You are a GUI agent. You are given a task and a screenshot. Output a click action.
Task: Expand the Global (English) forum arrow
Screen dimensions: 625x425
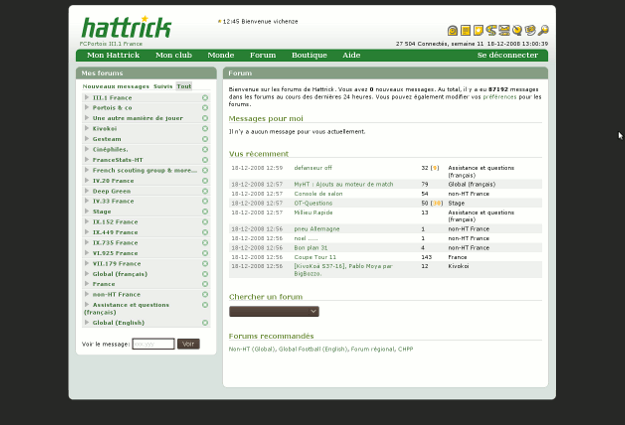click(87, 322)
